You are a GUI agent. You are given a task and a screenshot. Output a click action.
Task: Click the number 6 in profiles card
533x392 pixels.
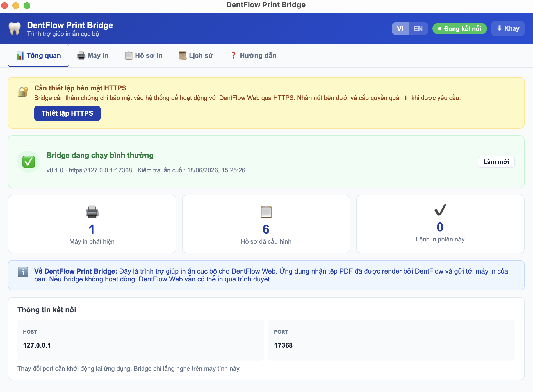point(266,229)
